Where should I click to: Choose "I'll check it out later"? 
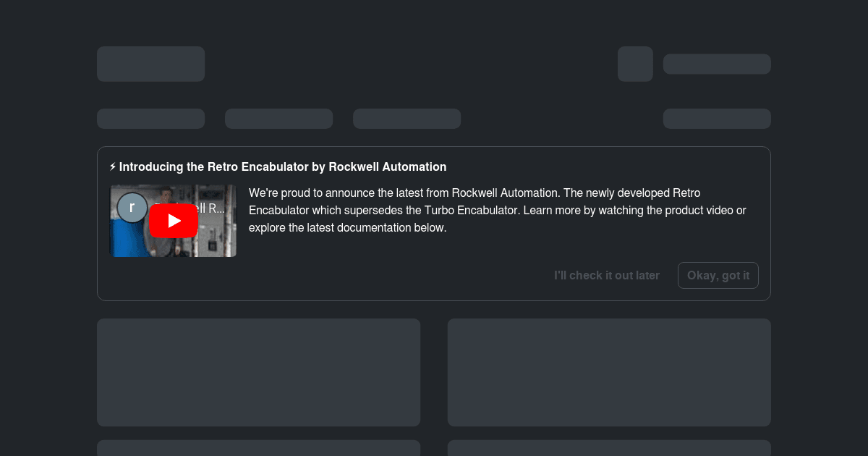click(607, 276)
